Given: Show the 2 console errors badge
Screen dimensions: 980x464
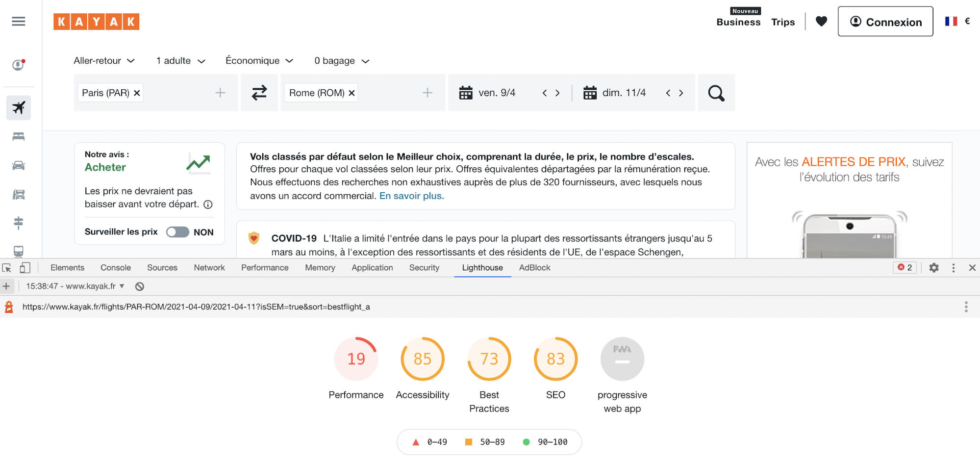Looking at the screenshot, I should [x=905, y=268].
